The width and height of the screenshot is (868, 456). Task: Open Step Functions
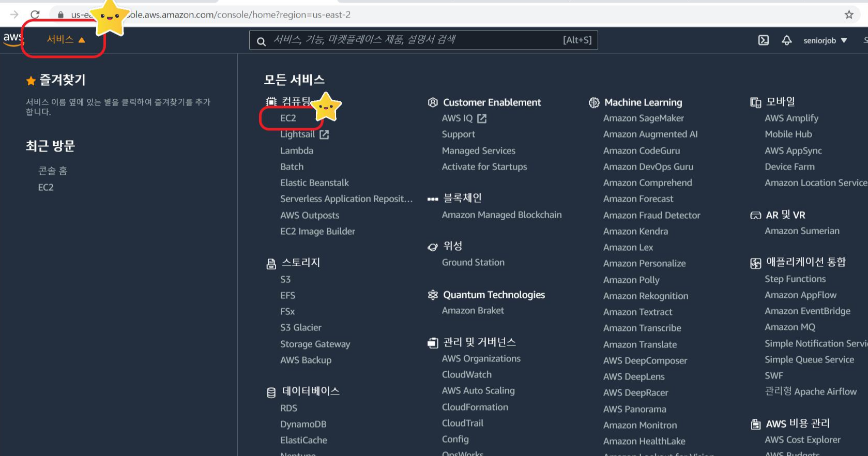(795, 279)
